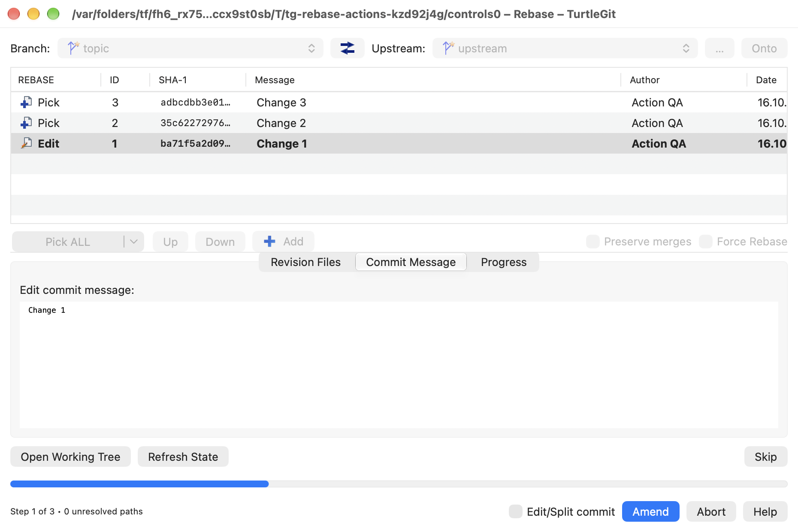The height and width of the screenshot is (532, 798).
Task: Click the Edit icon in Change 1 row
Action: pos(26,143)
